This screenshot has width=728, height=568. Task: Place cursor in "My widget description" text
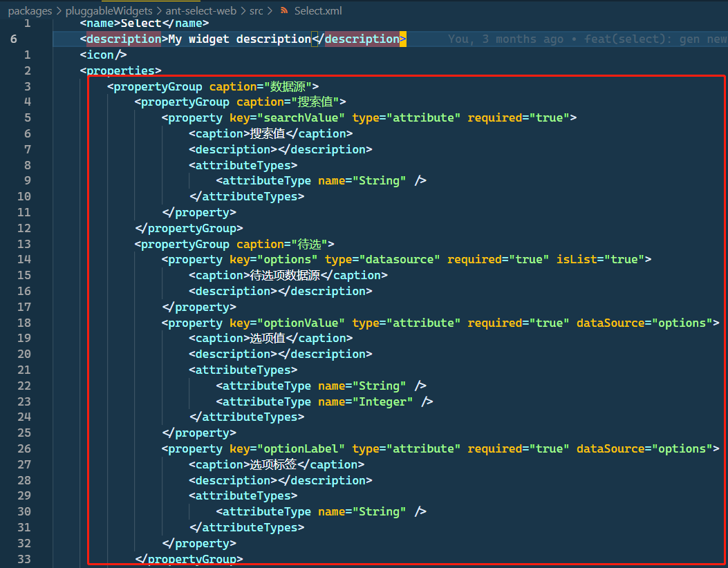(x=239, y=39)
